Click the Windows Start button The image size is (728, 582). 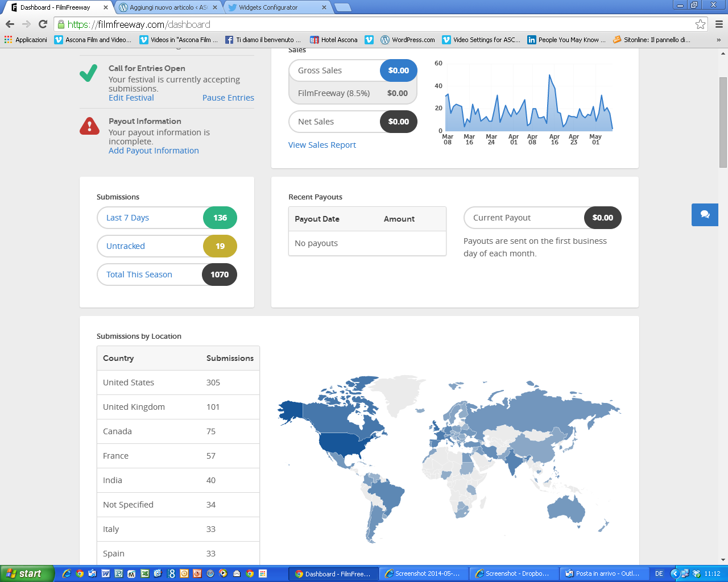27,573
